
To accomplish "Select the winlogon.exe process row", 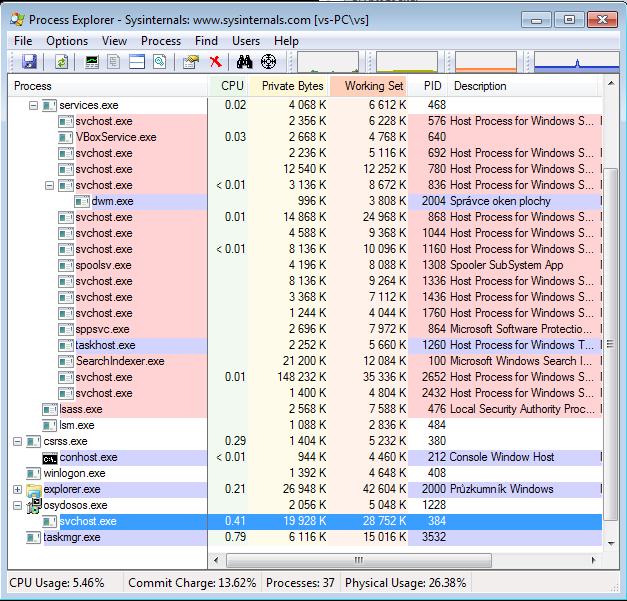I will 305,473.
